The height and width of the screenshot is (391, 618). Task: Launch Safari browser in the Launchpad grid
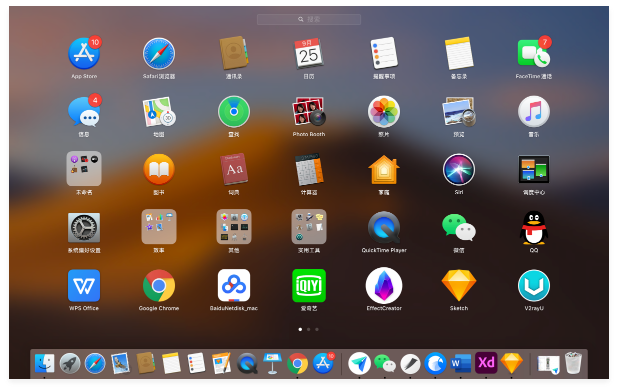pyautogui.click(x=159, y=54)
